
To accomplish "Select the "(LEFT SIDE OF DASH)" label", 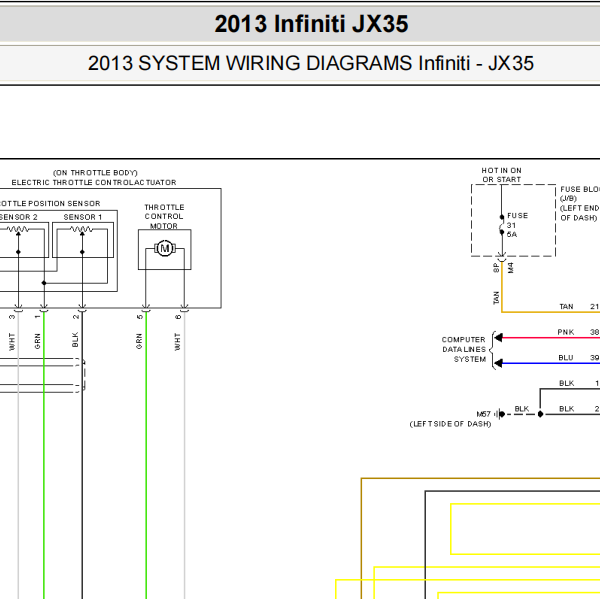I will 450,424.
